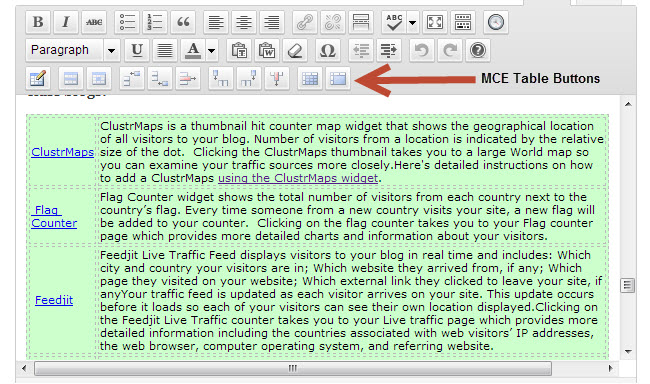The image size is (650, 384).
Task: Click the insert link chain icon
Action: (305, 22)
